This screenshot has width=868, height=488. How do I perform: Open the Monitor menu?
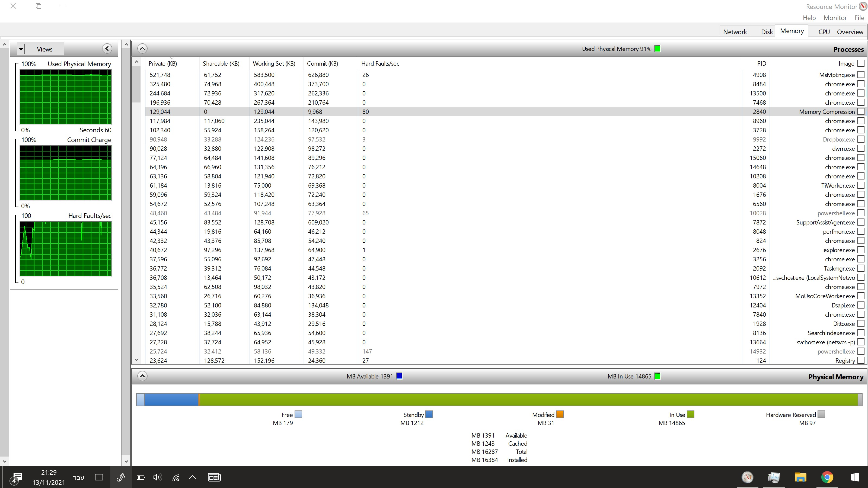(835, 18)
